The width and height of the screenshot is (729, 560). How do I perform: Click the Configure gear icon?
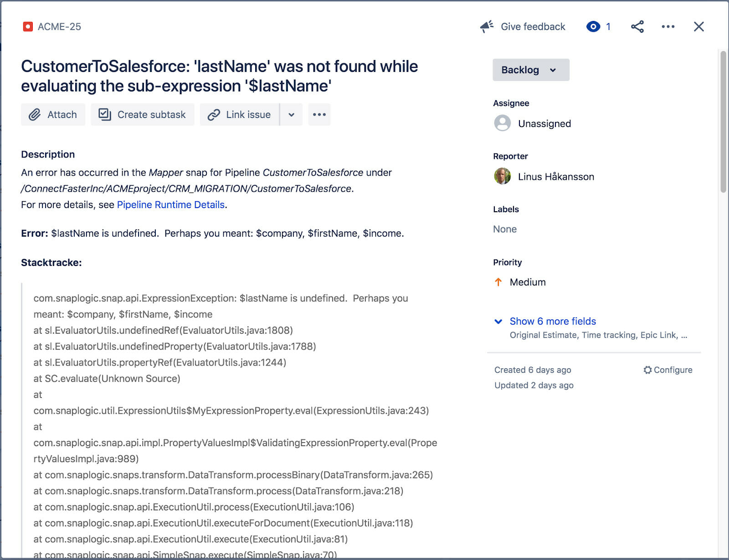coord(647,370)
